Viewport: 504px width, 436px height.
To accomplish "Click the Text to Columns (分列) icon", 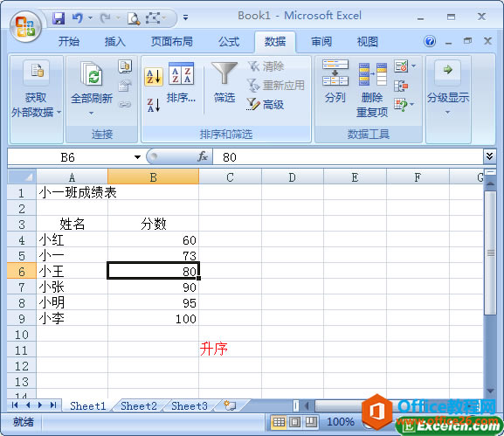I will (x=335, y=81).
